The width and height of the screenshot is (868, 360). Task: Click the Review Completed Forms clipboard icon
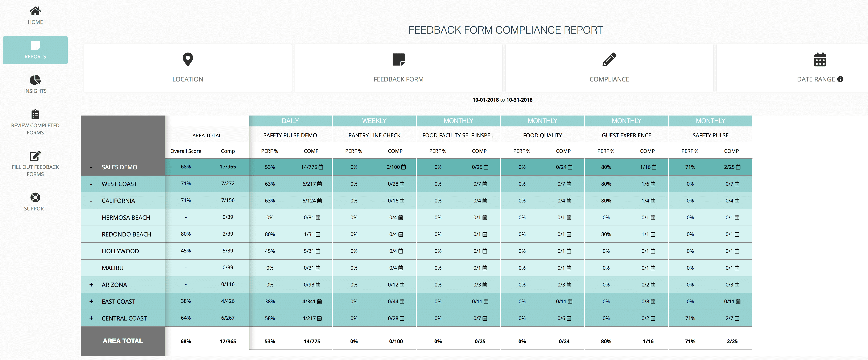point(35,114)
